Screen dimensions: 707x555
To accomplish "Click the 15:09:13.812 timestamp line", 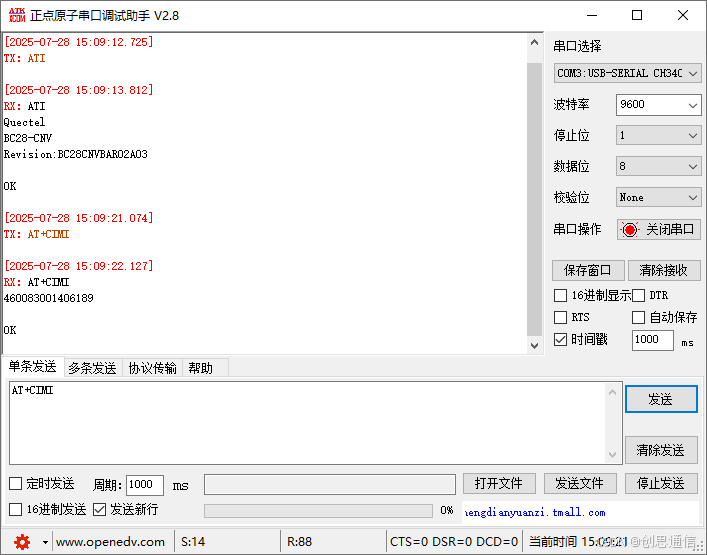I will click(79, 90).
